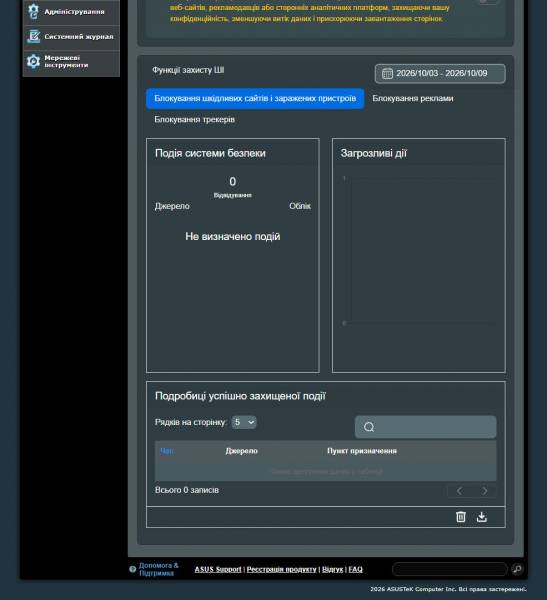Click the calendar icon in date range
Viewport: 547px width, 600px height.
coord(387,73)
